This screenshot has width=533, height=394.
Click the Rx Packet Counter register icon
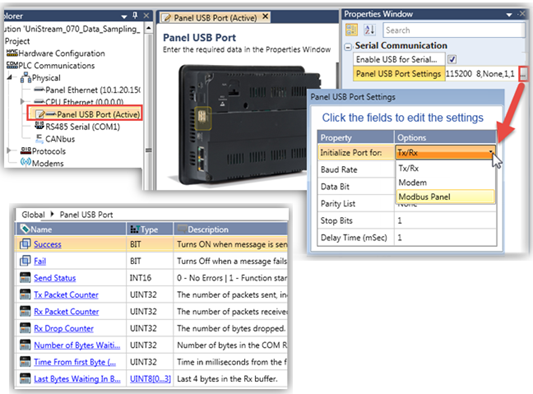(x=25, y=311)
